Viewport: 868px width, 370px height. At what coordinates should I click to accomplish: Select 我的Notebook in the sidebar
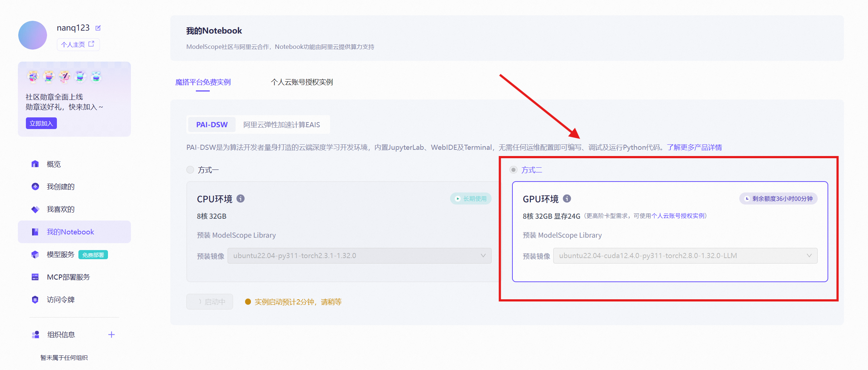pyautogui.click(x=74, y=232)
